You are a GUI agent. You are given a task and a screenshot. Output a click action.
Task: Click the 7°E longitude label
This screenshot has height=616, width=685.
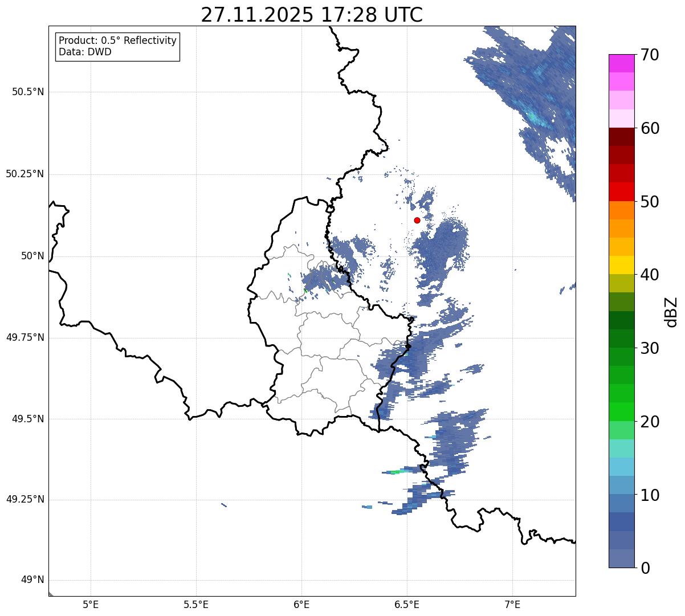pyautogui.click(x=512, y=605)
